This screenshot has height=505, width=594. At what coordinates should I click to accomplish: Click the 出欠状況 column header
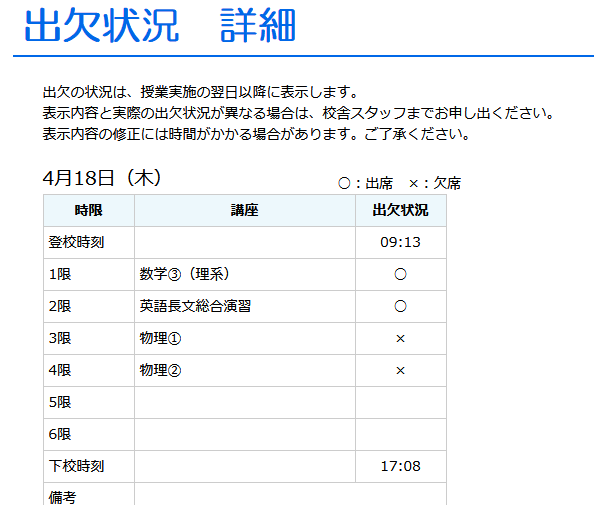click(400, 210)
